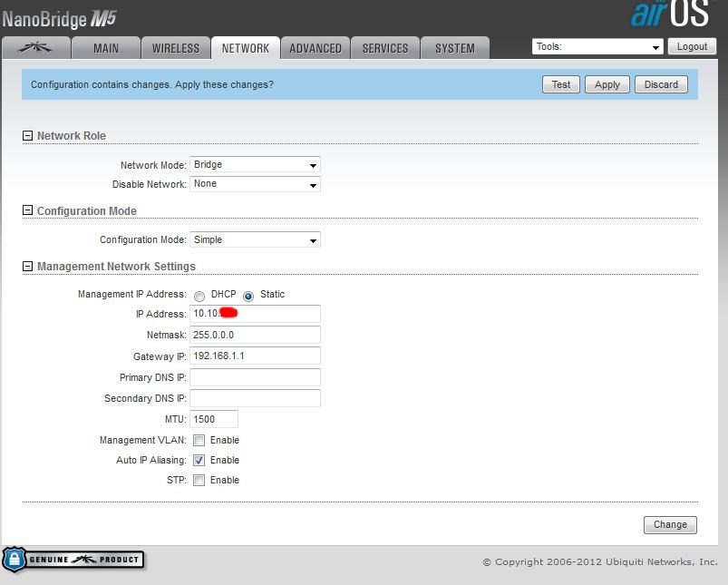The width and height of the screenshot is (728, 585).
Task: Click the NanoBridge M5 title
Action: [59, 20]
